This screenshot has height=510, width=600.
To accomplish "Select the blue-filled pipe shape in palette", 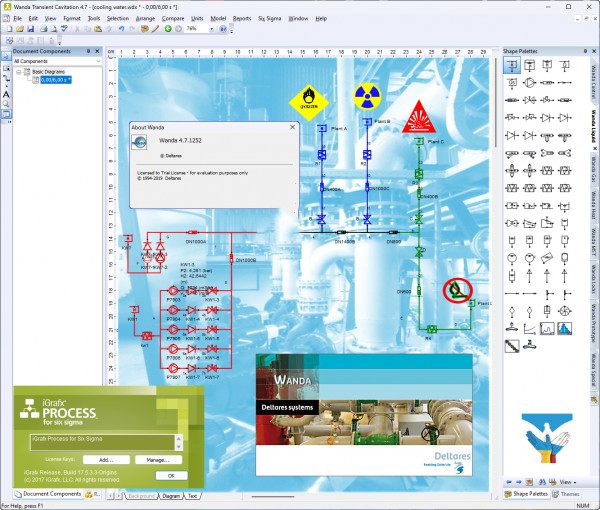I will tap(512, 100).
